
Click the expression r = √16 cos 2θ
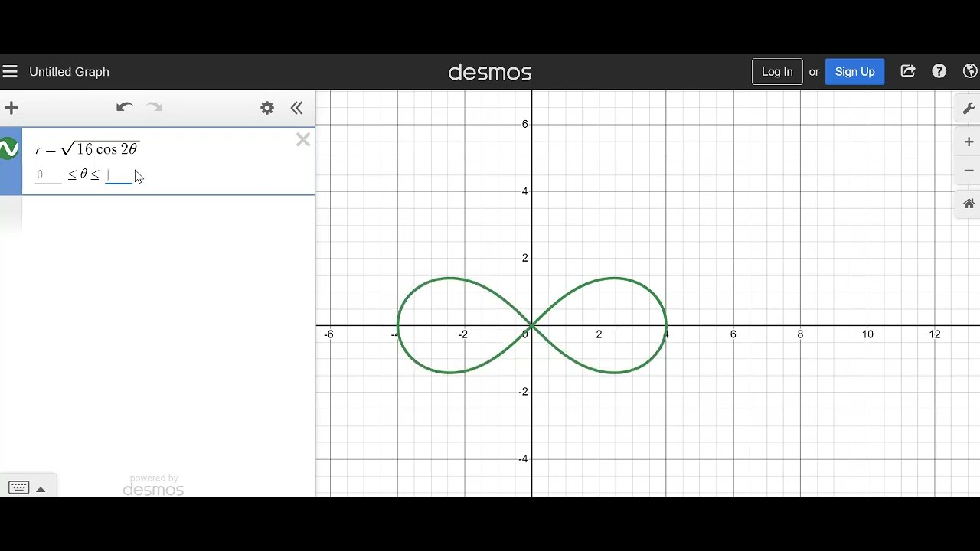[87, 148]
